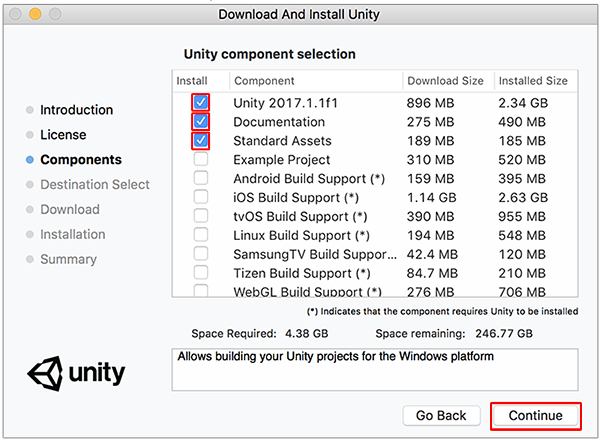The image size is (600, 441).
Task: Tick the Tizen Build Support checkbox
Action: (201, 273)
